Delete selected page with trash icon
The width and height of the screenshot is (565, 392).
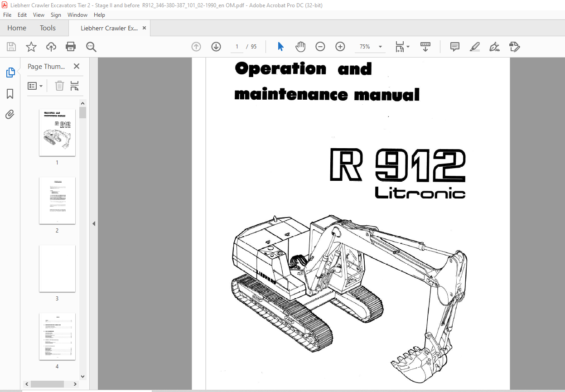[x=59, y=86]
